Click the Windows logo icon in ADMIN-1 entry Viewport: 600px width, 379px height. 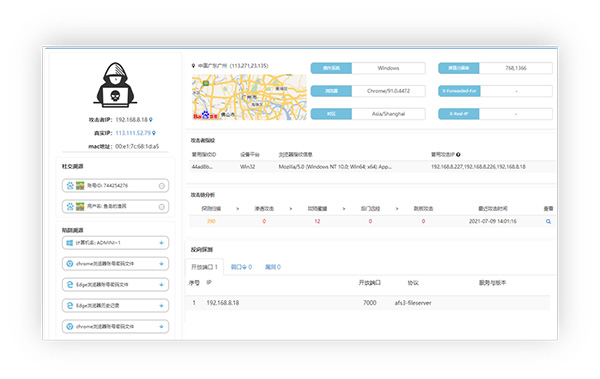click(70, 243)
